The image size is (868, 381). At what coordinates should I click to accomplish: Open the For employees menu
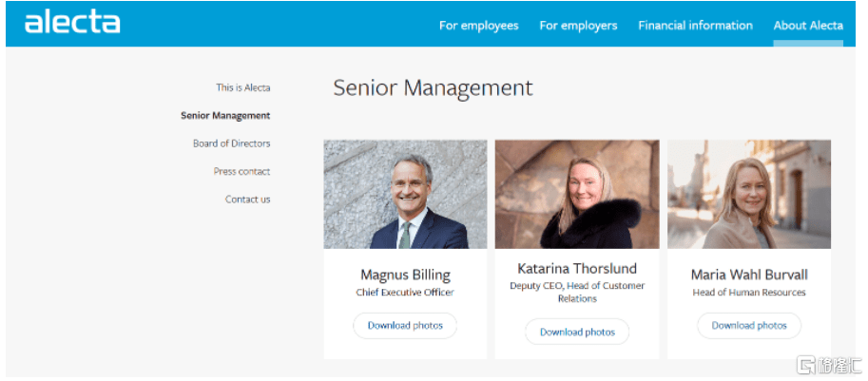point(478,26)
